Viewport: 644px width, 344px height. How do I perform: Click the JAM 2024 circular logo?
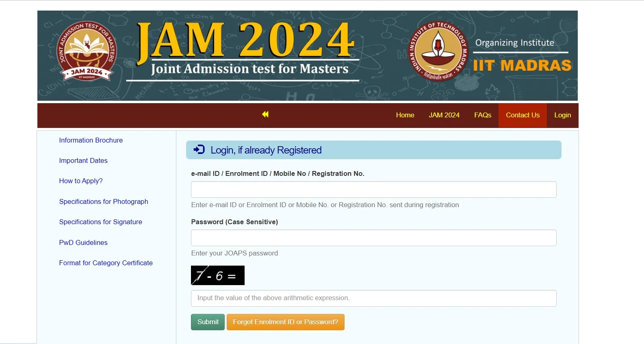click(87, 51)
